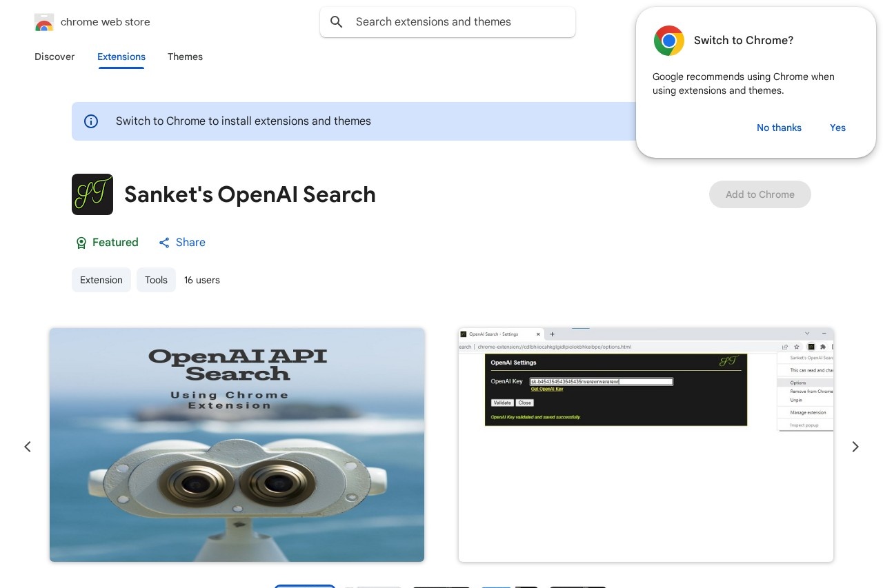The height and width of the screenshot is (588, 883).
Task: Click the magnifying glass search icon
Action: [x=337, y=22]
